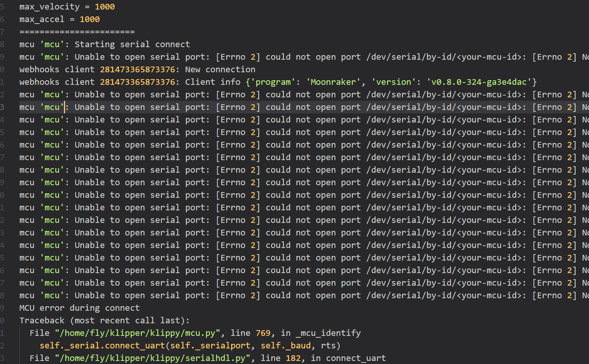Open the klippy/mcu.py file path
Viewport: 589px width, 364px height.
click(x=137, y=333)
